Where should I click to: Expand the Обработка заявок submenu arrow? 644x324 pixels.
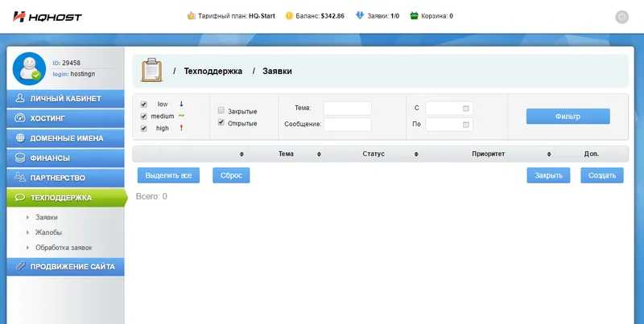pyautogui.click(x=27, y=248)
